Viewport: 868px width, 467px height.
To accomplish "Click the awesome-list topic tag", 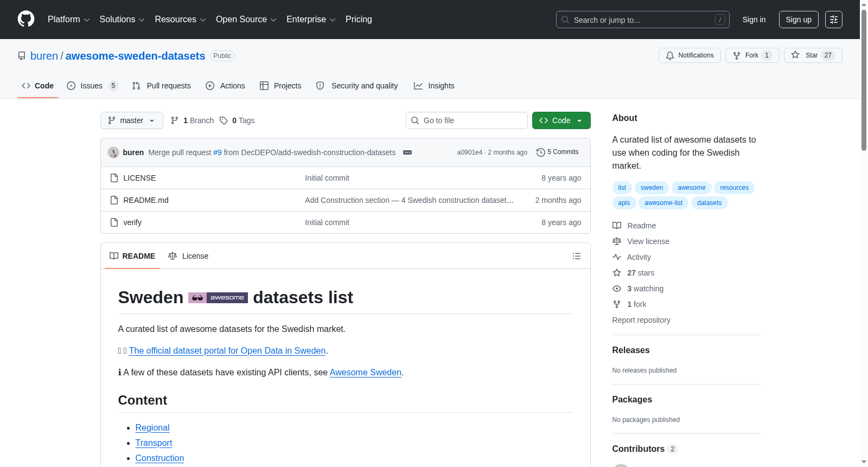I will point(663,203).
